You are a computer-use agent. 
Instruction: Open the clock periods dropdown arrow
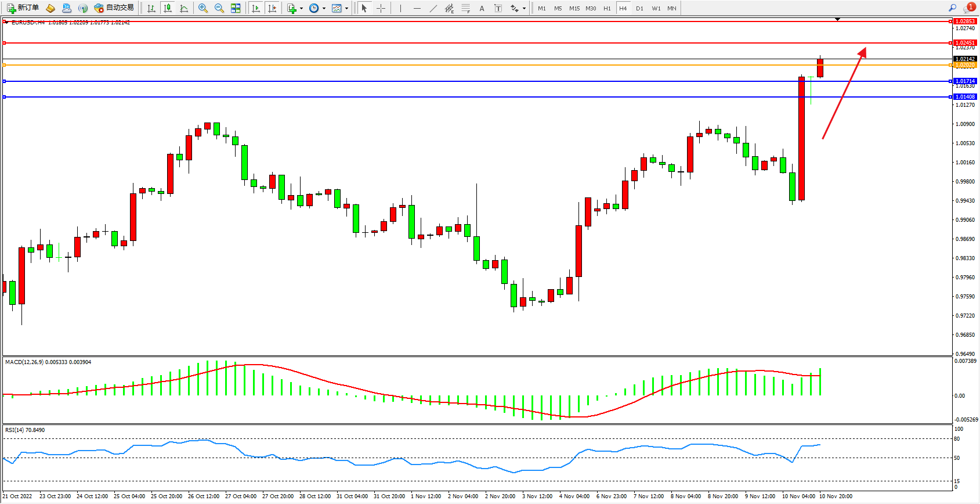(324, 9)
